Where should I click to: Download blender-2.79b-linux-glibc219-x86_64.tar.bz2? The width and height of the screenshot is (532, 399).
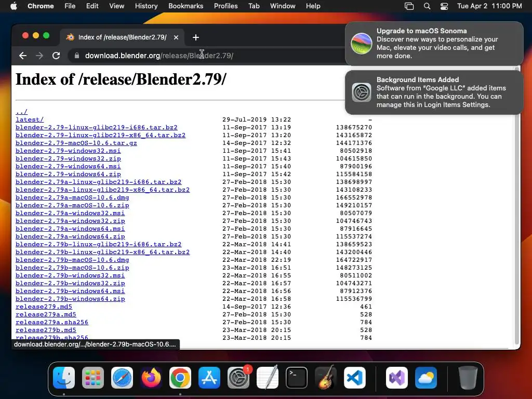102,252
